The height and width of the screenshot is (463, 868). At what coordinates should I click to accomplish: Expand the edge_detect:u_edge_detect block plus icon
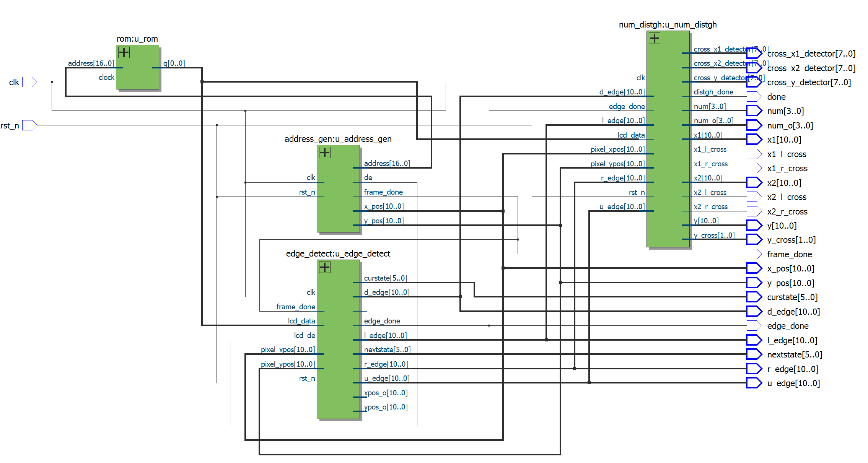coord(325,267)
